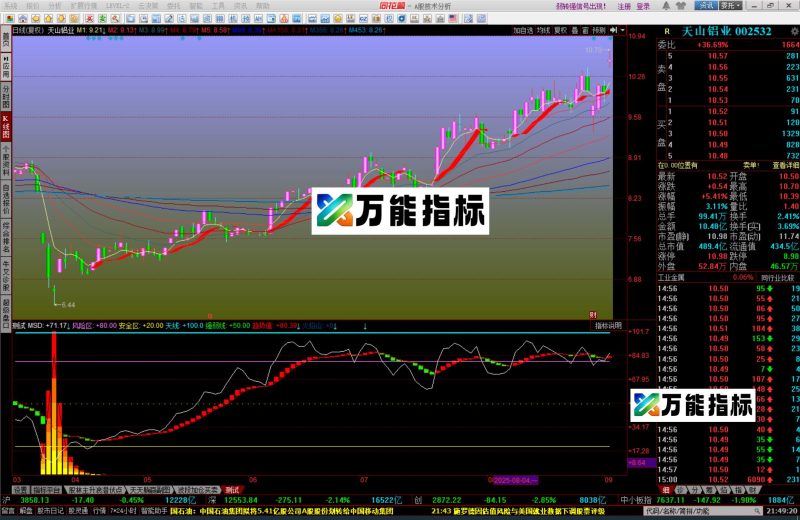Viewport: 800px width, 520px height.
Task: Open the 首页 sidebar tab
Action: 6,39
